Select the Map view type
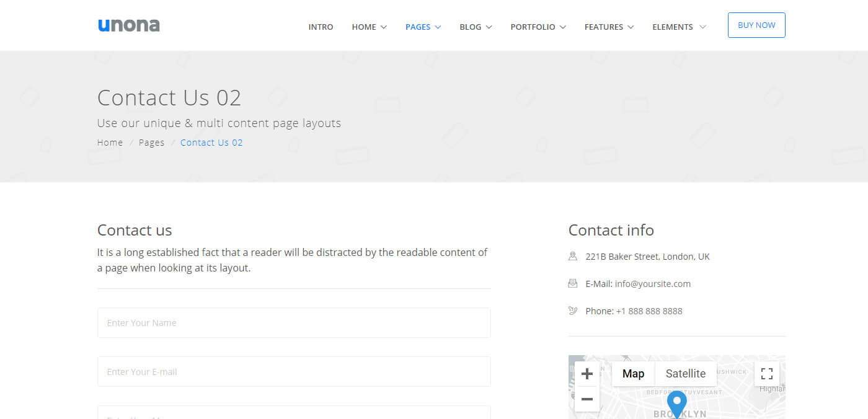This screenshot has height=419, width=868. [633, 374]
